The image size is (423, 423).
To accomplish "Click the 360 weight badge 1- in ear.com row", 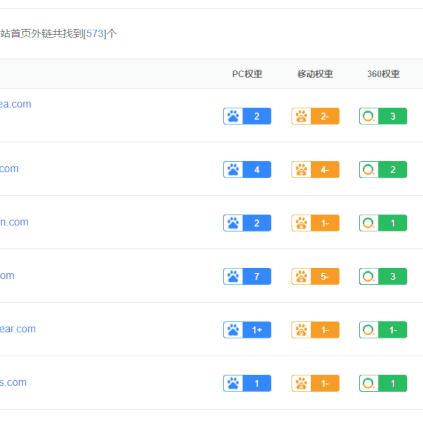I will point(383,330).
